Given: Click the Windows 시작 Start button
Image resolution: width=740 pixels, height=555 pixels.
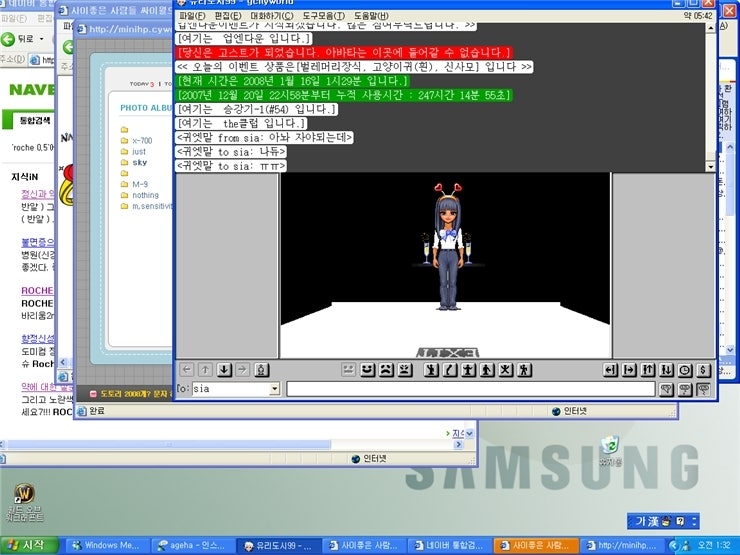Looking at the screenshot, I should [27, 546].
